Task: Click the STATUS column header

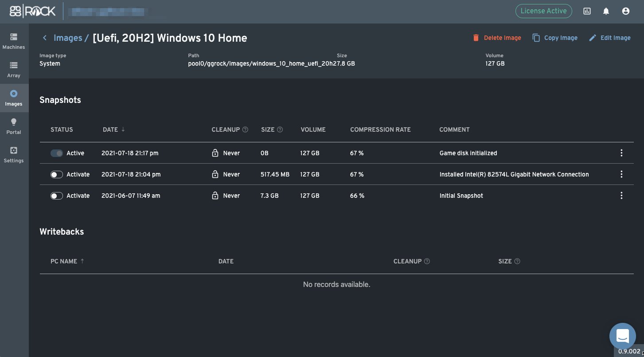Action: tap(62, 129)
